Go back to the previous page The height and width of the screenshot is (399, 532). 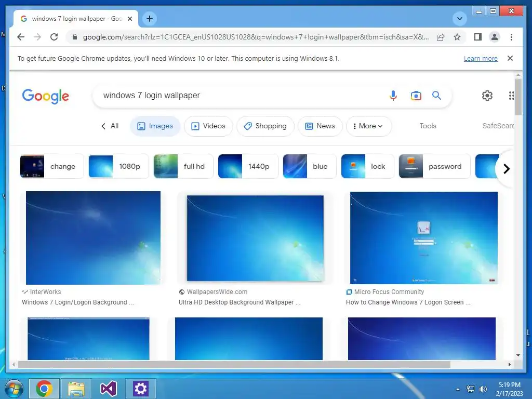coord(21,37)
